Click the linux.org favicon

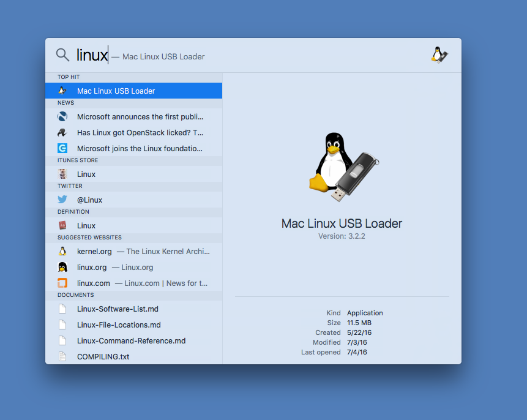click(63, 267)
